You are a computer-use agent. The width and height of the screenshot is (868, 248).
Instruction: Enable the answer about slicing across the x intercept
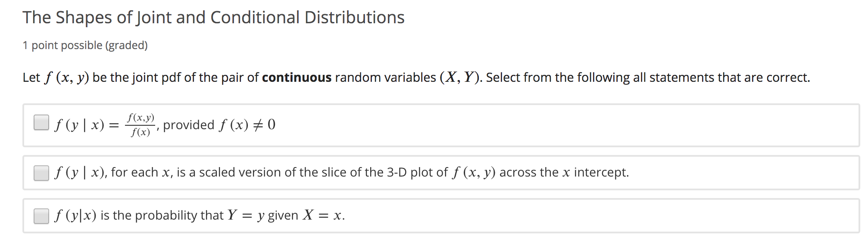41,174
